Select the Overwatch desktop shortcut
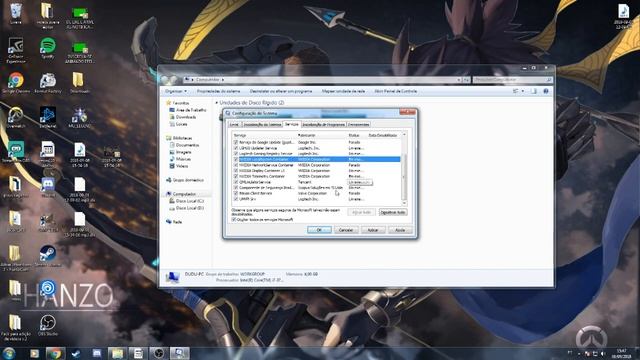Viewport: 640px width, 360px height. click(16, 117)
